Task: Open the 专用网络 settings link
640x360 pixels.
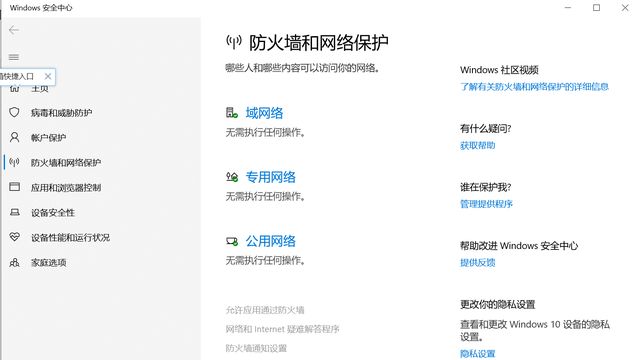Action: 271,177
